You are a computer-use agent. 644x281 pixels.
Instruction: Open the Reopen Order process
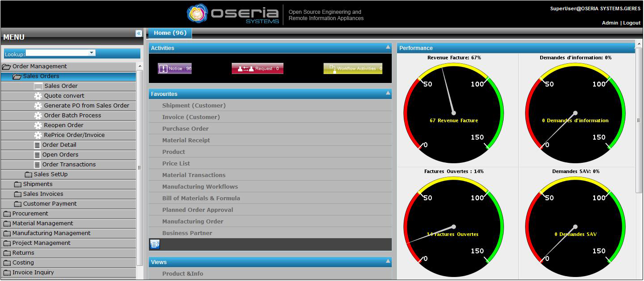(x=64, y=125)
